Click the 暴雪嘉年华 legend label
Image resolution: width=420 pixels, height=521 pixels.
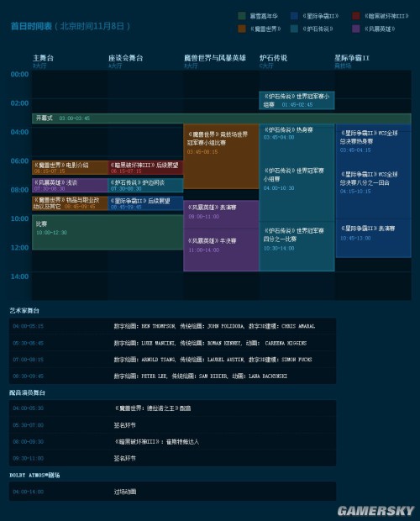coord(264,16)
